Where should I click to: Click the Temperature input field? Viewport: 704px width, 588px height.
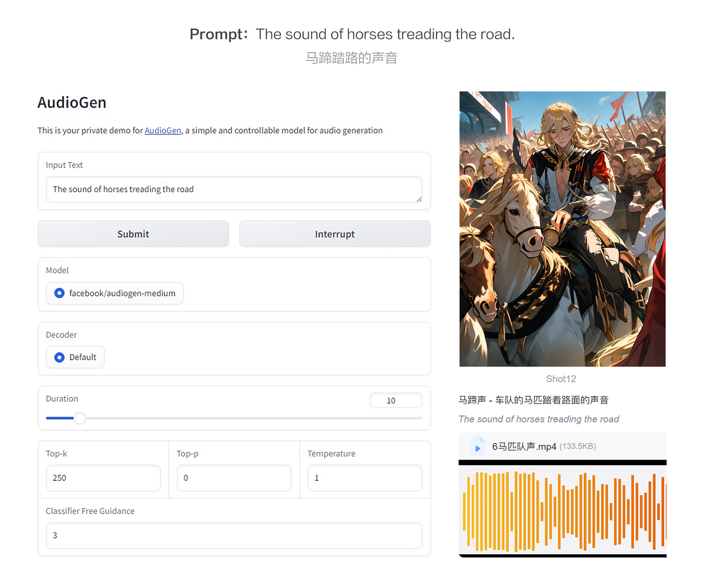point(364,478)
